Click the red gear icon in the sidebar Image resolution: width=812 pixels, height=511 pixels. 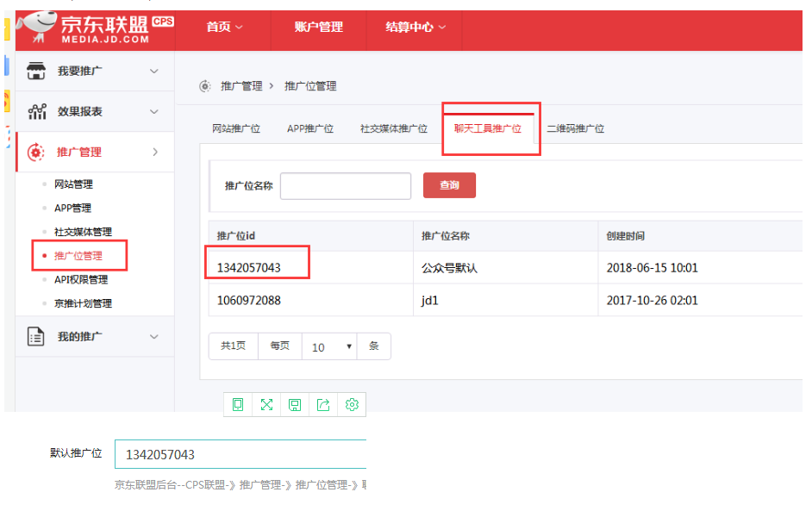[35, 153]
